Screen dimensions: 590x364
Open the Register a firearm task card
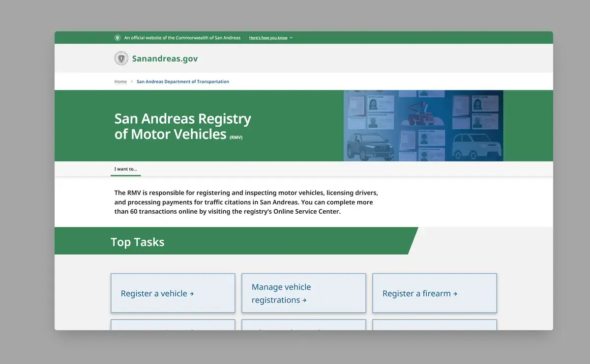(435, 293)
